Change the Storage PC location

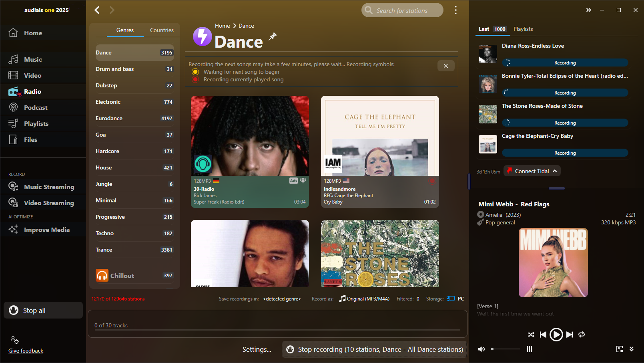pos(455,299)
